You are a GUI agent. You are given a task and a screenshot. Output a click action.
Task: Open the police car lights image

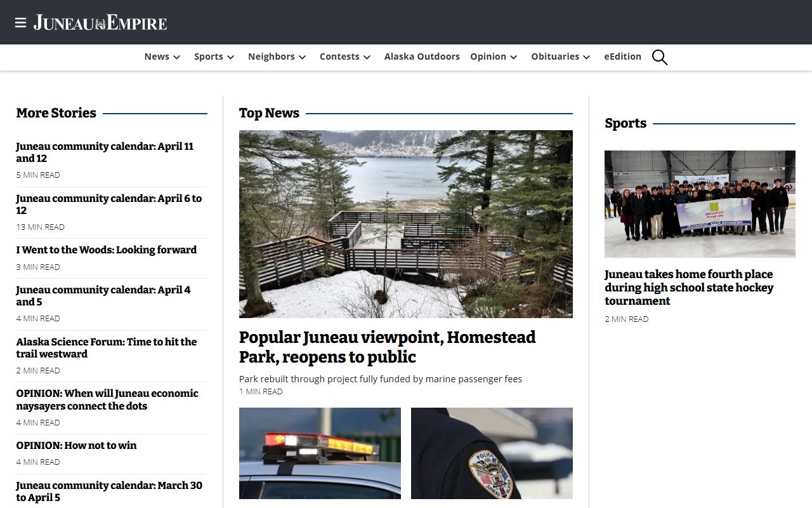(x=320, y=453)
